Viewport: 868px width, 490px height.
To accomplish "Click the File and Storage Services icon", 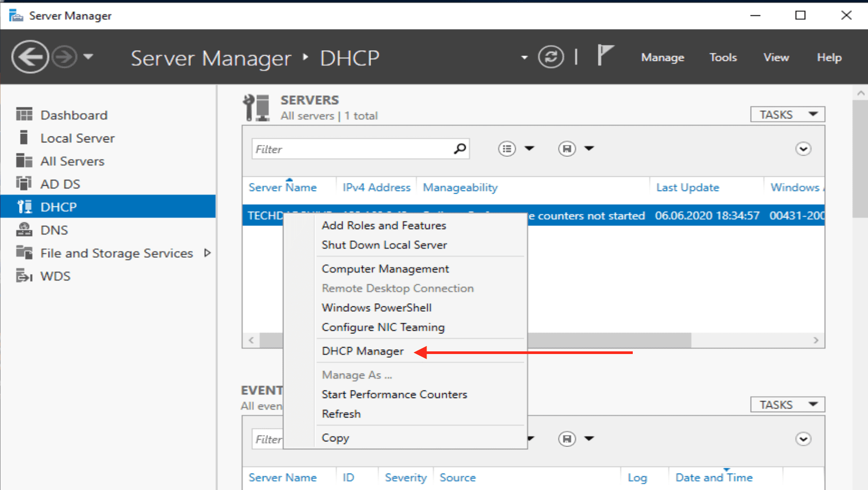I will (24, 252).
